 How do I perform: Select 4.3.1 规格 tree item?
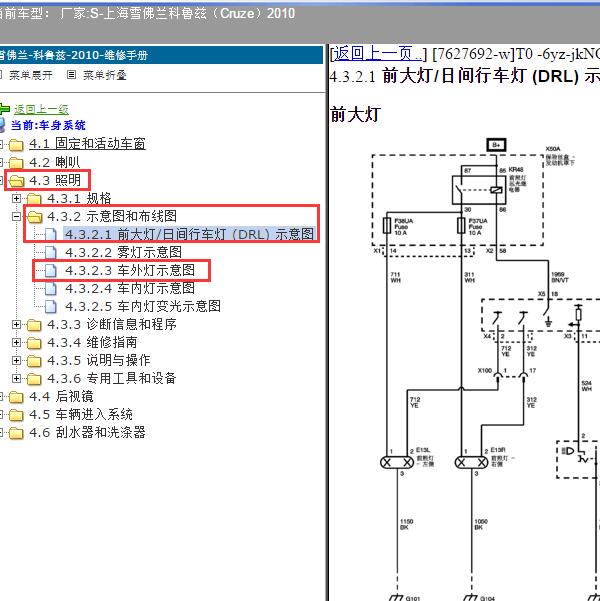point(79,198)
